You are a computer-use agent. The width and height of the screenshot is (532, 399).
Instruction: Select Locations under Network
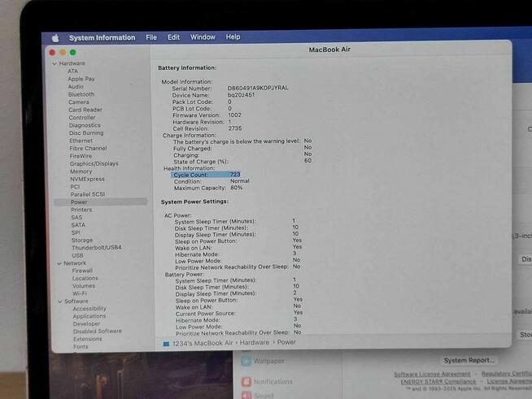(85, 278)
